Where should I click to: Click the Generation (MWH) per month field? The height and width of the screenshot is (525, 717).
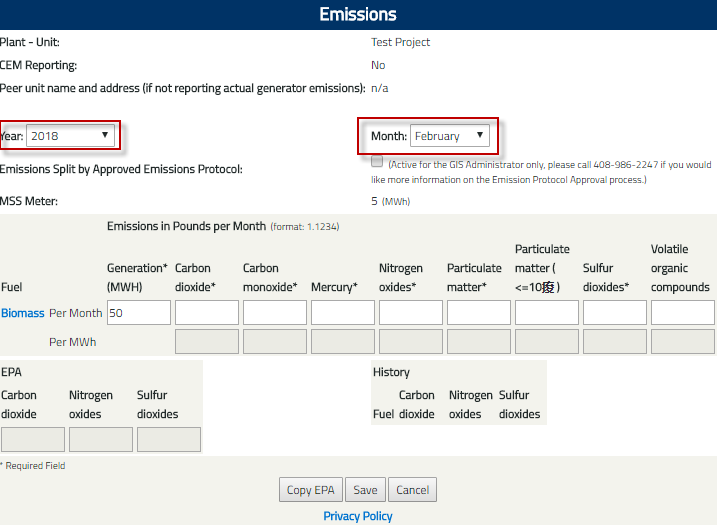[138, 313]
